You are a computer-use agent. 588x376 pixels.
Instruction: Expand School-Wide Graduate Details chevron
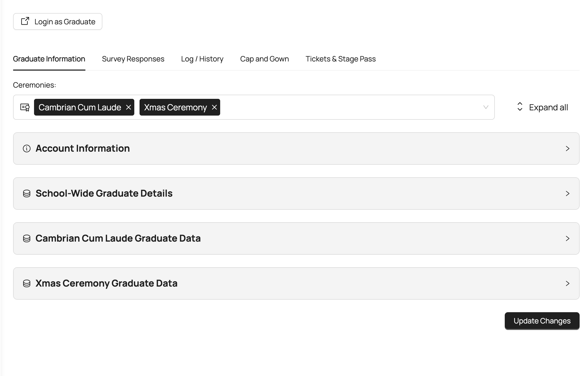(567, 193)
